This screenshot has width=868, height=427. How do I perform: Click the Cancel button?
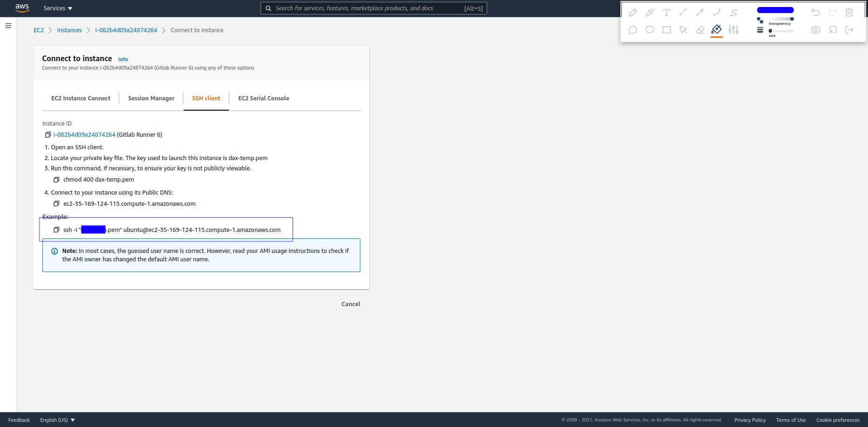(351, 304)
